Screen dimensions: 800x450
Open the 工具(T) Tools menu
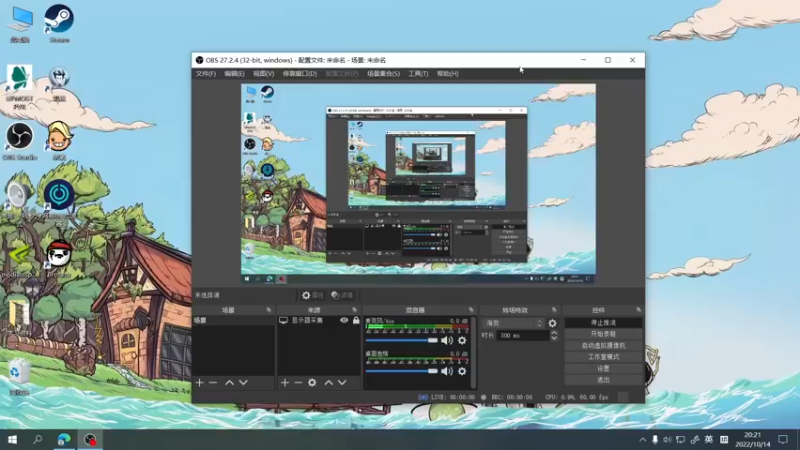418,73
